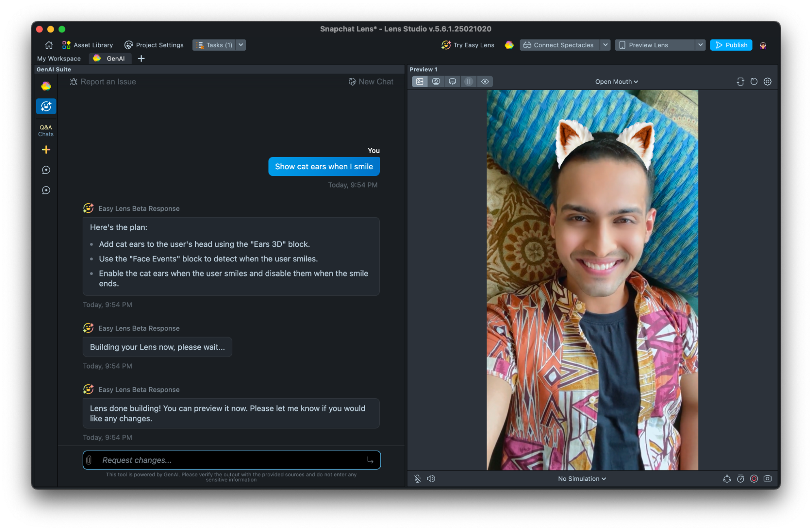Viewport: 812px width, 531px height.
Task: Toggle the microphone mute in preview
Action: (x=417, y=479)
